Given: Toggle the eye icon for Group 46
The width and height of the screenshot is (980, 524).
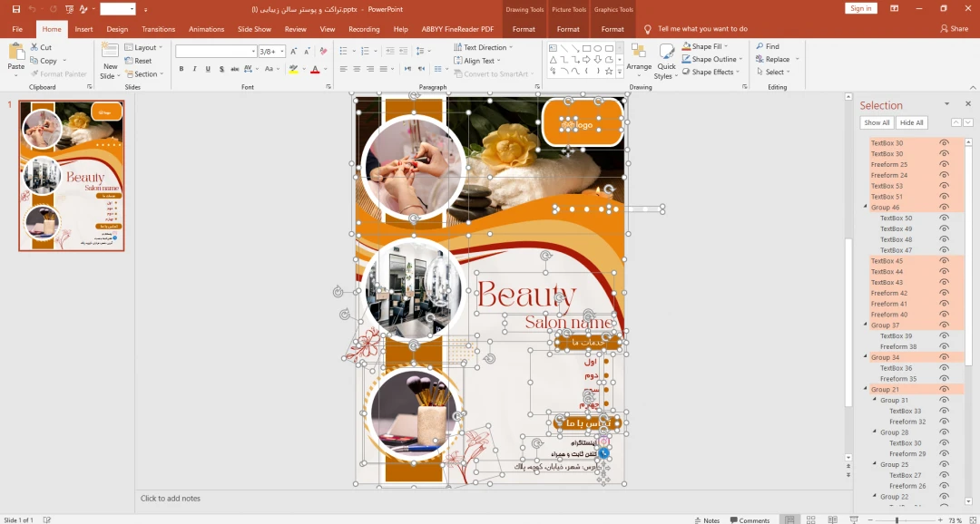Looking at the screenshot, I should [x=944, y=208].
